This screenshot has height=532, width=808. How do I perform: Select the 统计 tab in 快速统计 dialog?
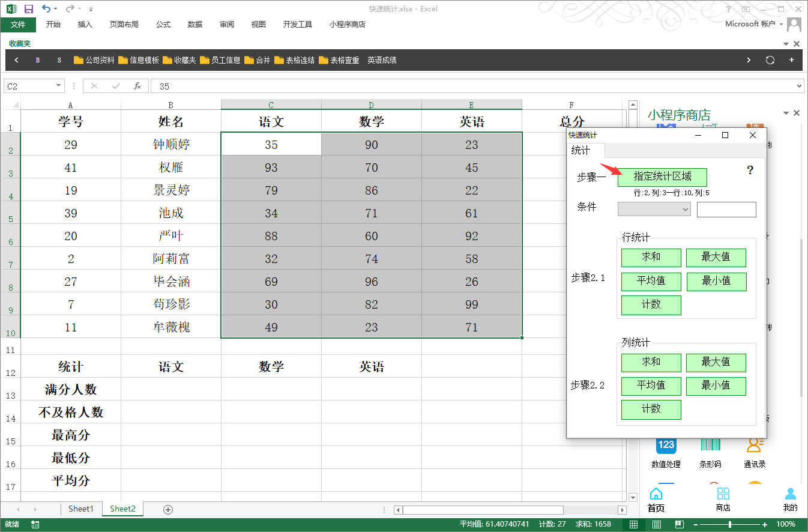click(x=581, y=150)
